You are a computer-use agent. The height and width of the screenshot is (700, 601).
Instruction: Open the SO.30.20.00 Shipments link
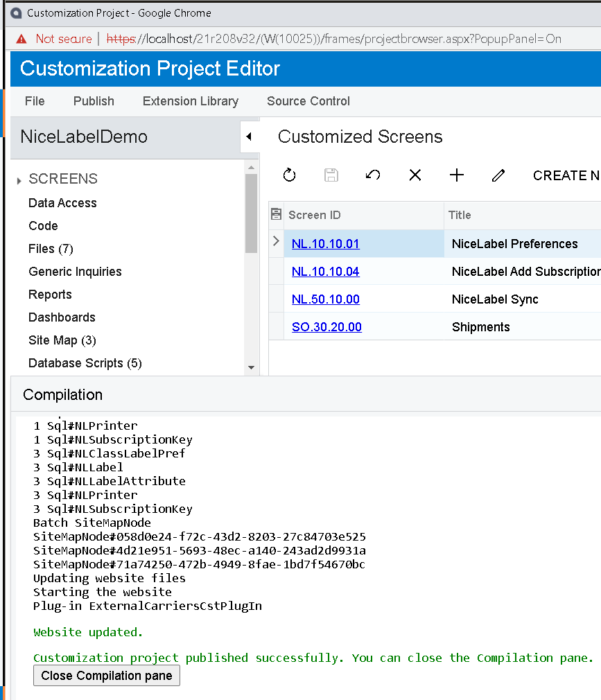click(326, 326)
